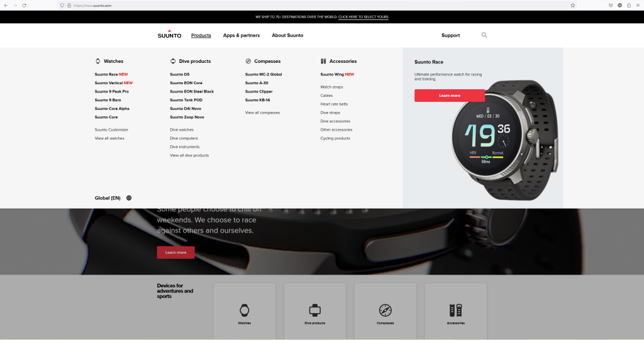Click the Watches heading watch icon
This screenshot has width=644, height=340.
click(97, 61)
